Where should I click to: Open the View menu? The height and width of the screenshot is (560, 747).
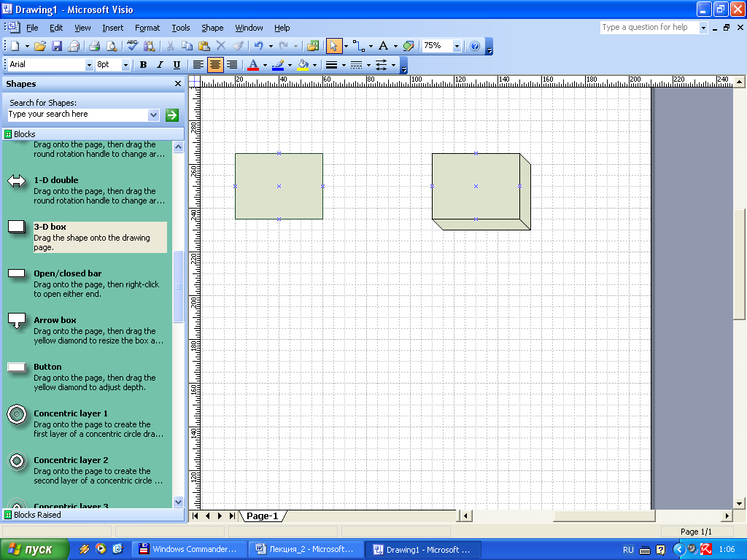click(x=82, y=28)
